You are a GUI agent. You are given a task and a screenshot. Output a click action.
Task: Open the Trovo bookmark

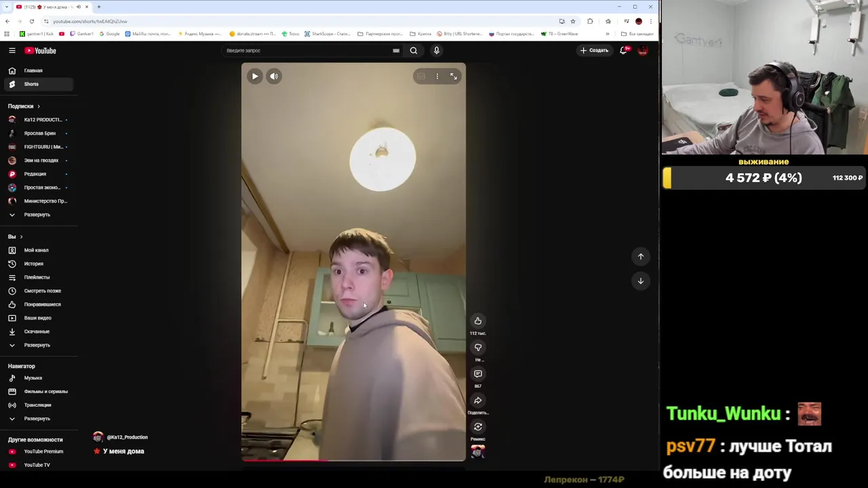292,34
